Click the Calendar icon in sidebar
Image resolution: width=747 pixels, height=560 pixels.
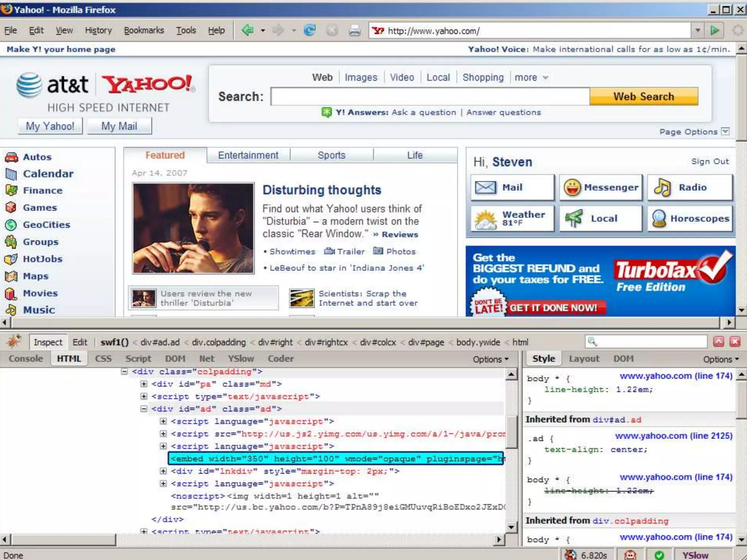coord(11,174)
